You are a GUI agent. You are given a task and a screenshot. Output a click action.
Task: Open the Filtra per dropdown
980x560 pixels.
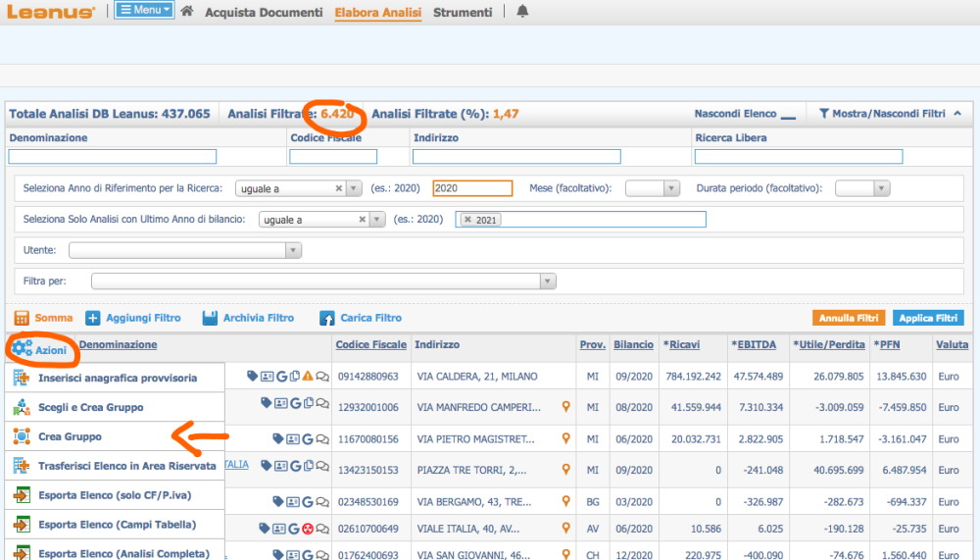point(323,280)
